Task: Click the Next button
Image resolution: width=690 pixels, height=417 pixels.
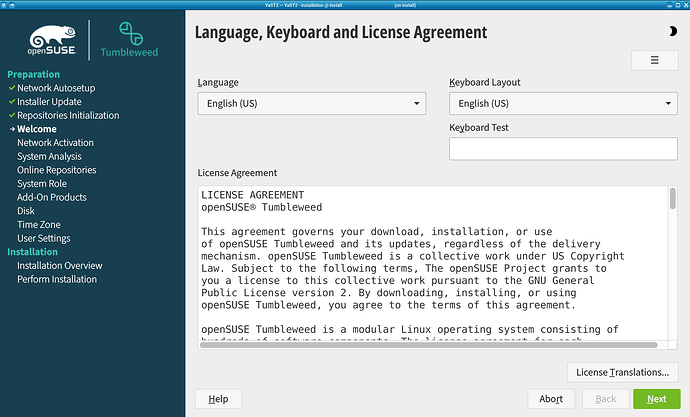Action: coord(657,399)
